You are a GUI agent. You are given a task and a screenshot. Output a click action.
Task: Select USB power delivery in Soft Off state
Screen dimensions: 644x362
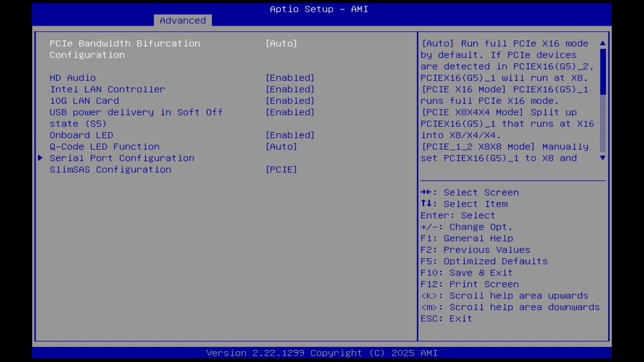pos(136,112)
